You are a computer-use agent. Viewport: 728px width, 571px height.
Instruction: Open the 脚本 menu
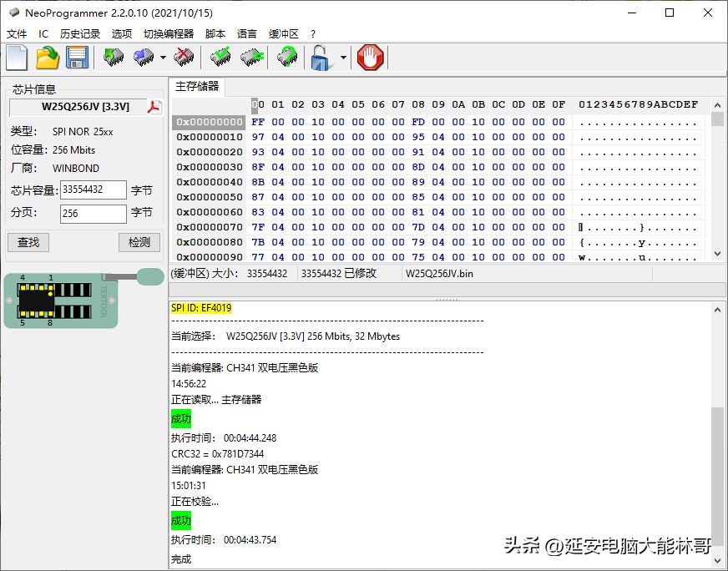coord(215,34)
